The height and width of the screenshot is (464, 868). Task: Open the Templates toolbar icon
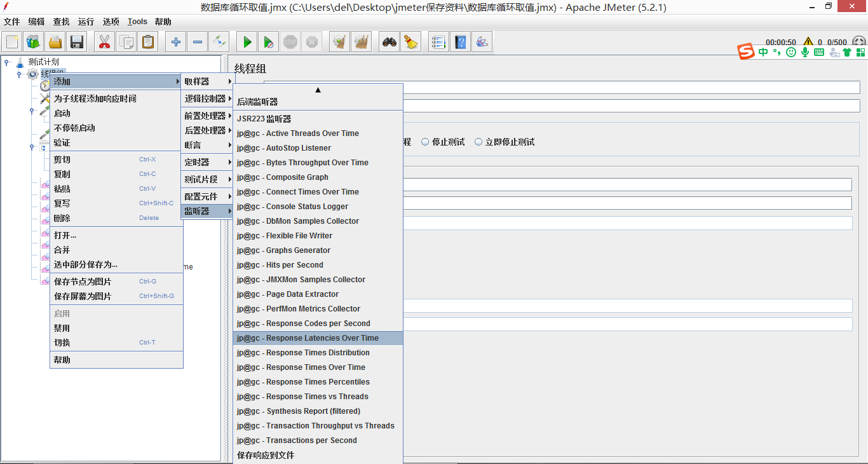(x=34, y=43)
